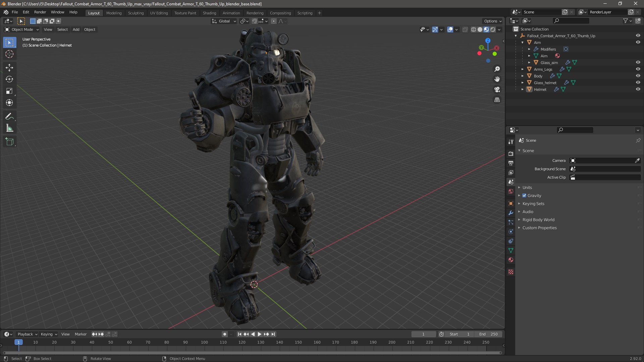
Task: Click the zoom view magnifier icon
Action: tap(497, 69)
